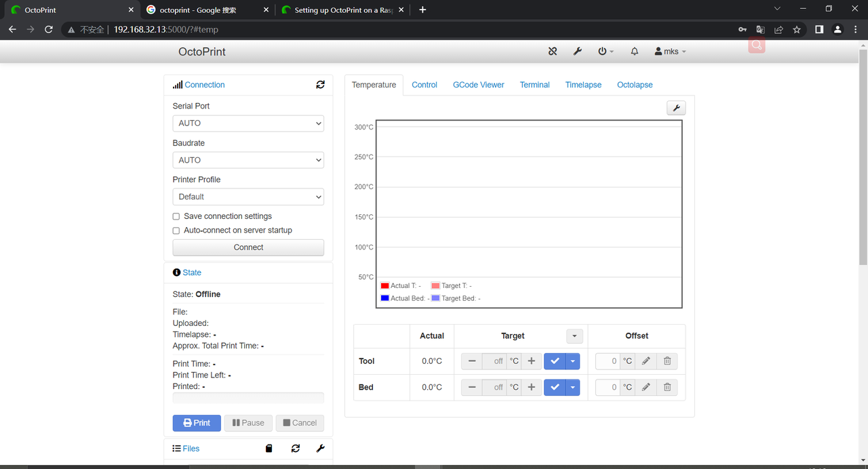Refresh serial ports in Connection panel
This screenshot has width=868, height=469.
pyautogui.click(x=320, y=85)
